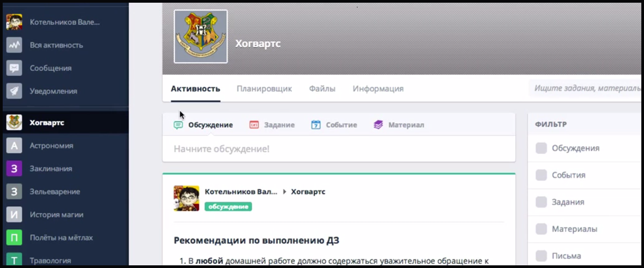Open the Астрономия class icon in sidebar
This screenshot has width=644, height=268.
coord(14,145)
